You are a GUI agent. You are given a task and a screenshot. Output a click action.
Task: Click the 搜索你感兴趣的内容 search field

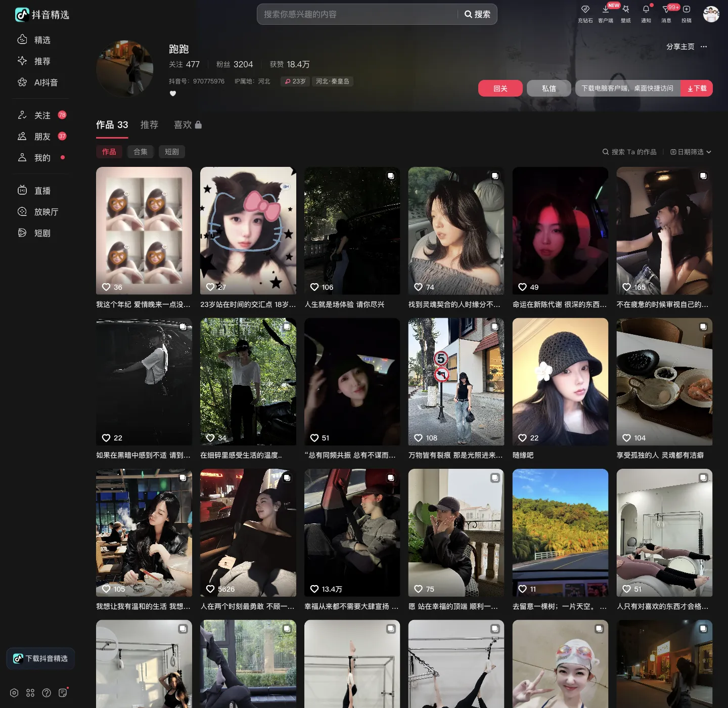point(358,14)
